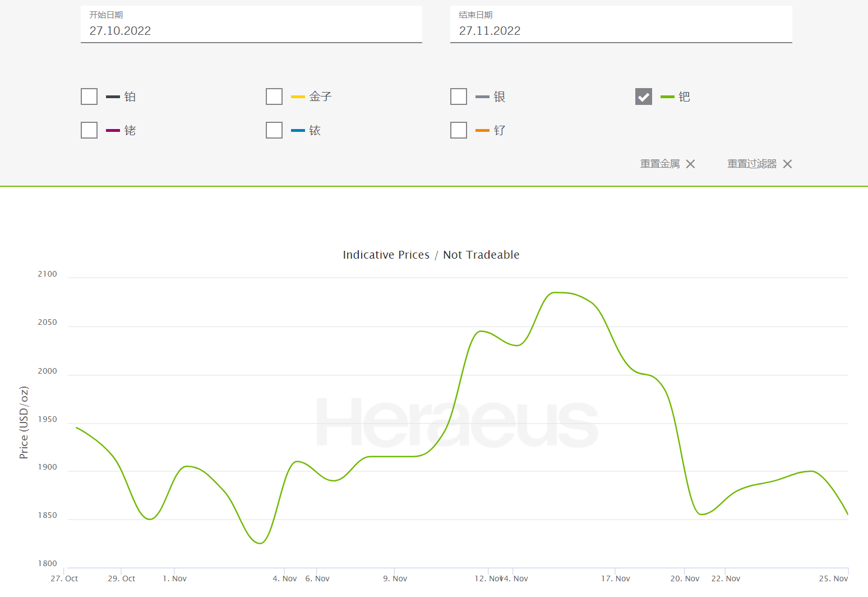Screen dimensions: 868x597
Task: Open the 结束日期 end date field
Action: click(621, 24)
